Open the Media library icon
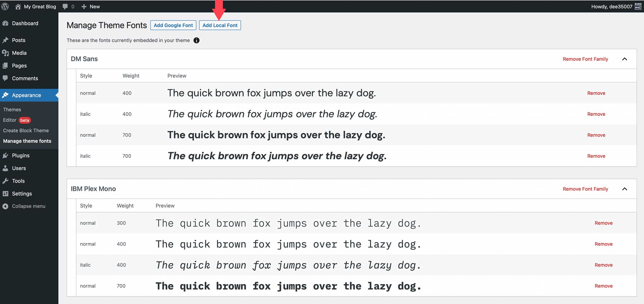The width and height of the screenshot is (644, 304). (6, 53)
